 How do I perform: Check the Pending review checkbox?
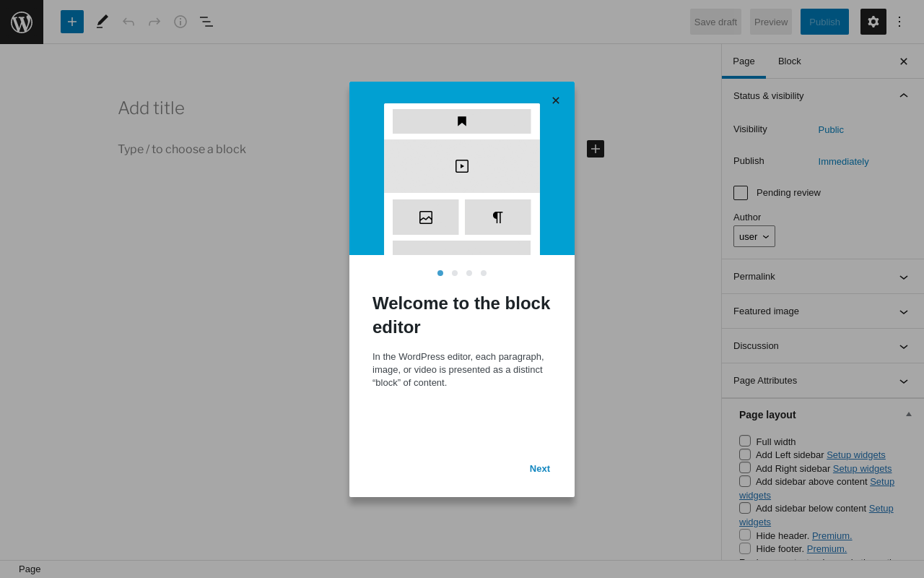coord(741,193)
